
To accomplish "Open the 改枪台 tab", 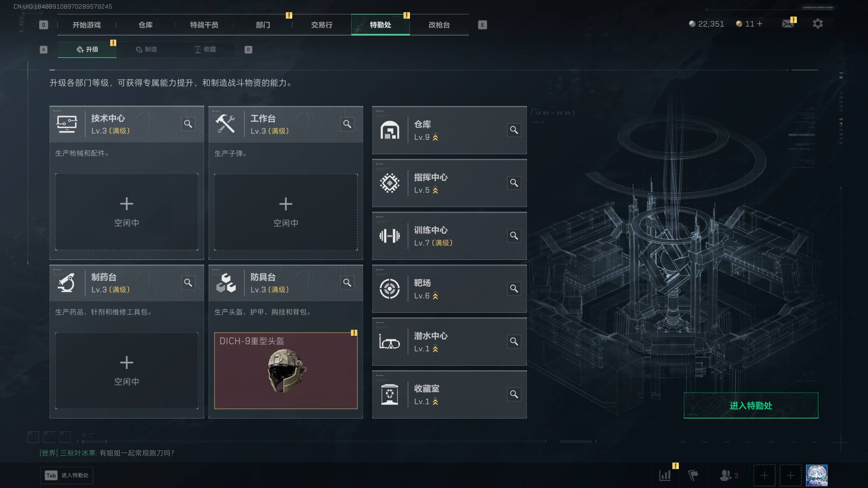I will 439,25.
